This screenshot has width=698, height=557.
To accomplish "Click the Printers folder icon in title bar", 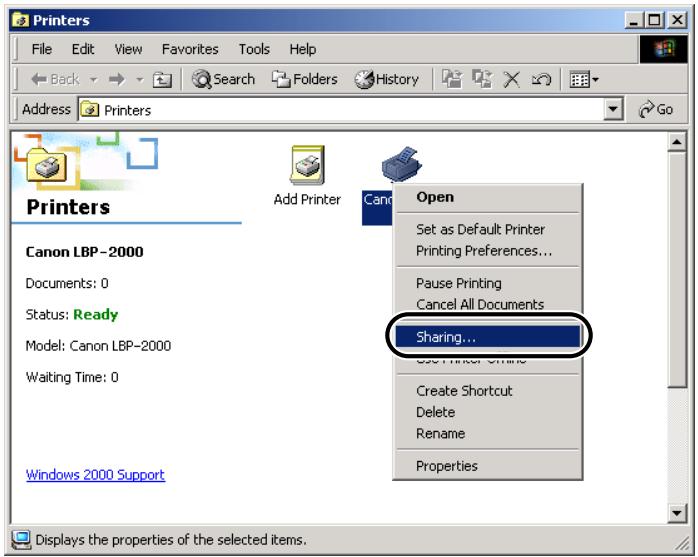I will (x=20, y=20).
